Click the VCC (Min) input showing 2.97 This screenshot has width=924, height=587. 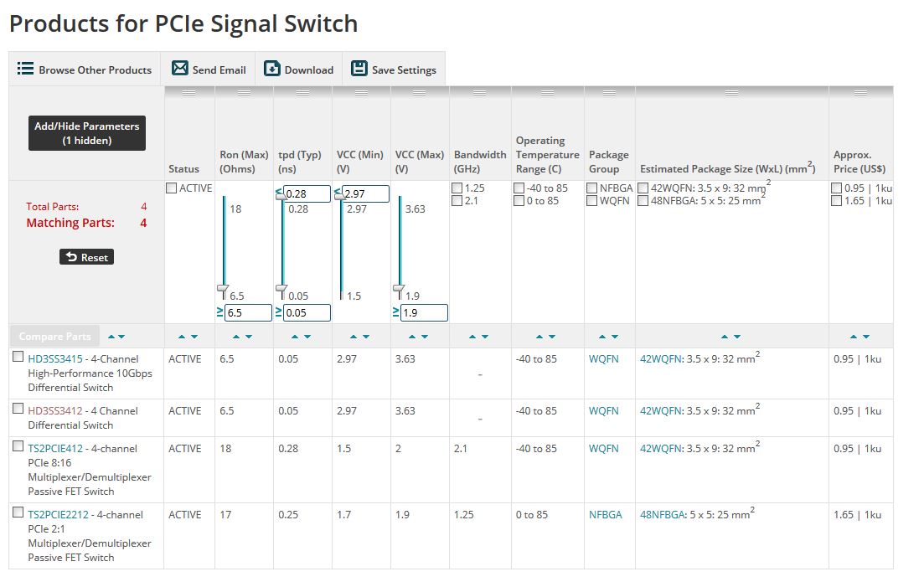pos(365,193)
